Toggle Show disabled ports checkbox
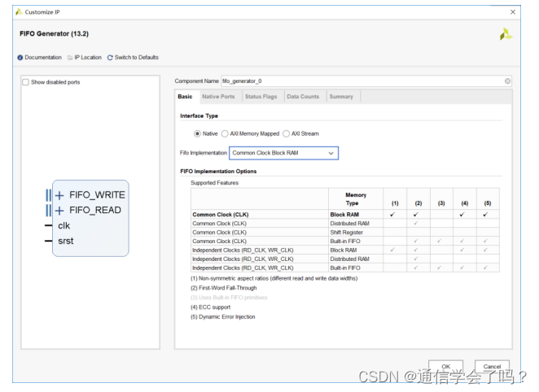The image size is (539, 392). point(25,82)
